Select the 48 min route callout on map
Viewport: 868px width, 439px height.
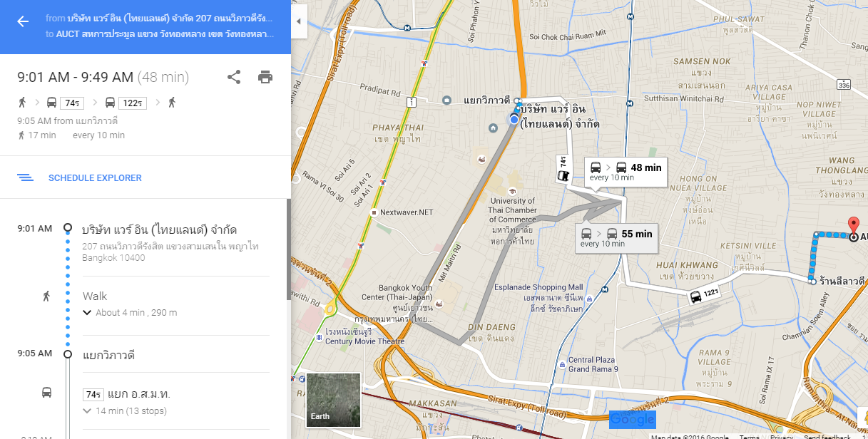click(x=626, y=171)
